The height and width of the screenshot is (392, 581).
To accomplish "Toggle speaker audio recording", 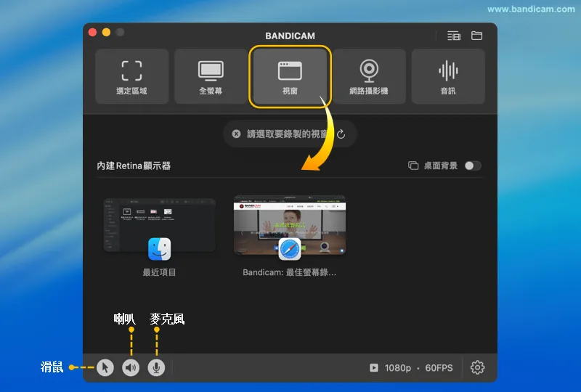I will (131, 367).
